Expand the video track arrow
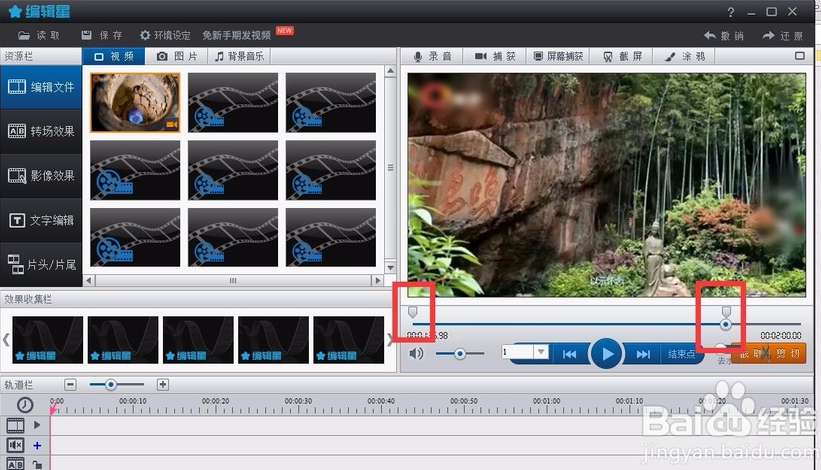This screenshot has width=821, height=470. (x=37, y=425)
